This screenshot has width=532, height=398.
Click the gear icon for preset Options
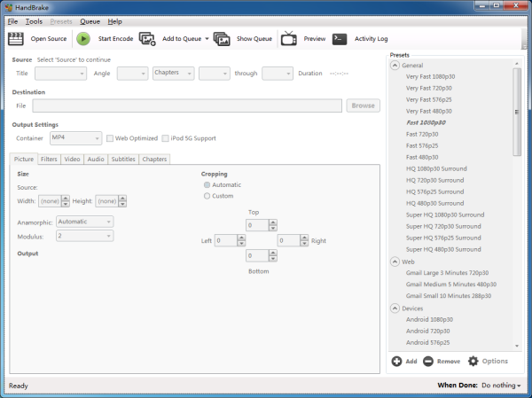[x=473, y=362]
